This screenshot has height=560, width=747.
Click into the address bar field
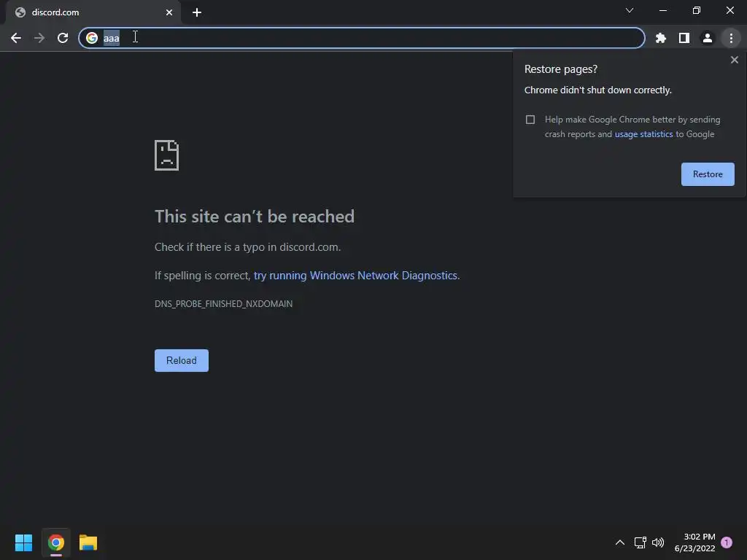(x=362, y=38)
